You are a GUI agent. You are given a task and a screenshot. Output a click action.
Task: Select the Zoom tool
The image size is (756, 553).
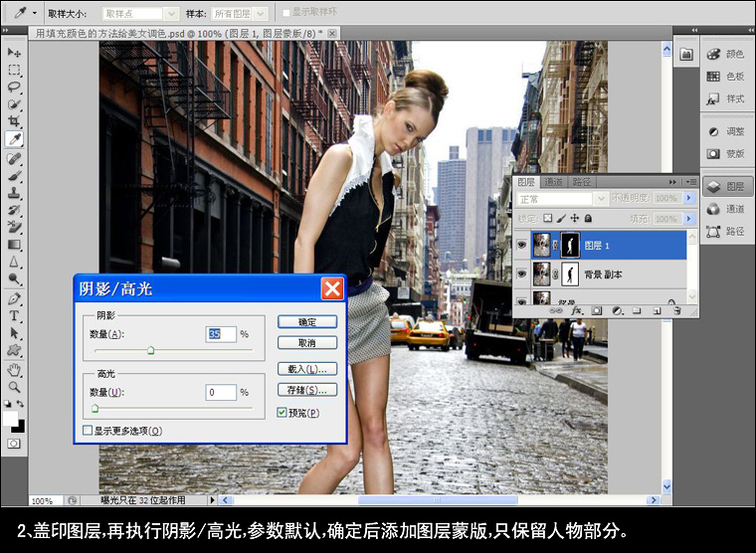pos(14,387)
